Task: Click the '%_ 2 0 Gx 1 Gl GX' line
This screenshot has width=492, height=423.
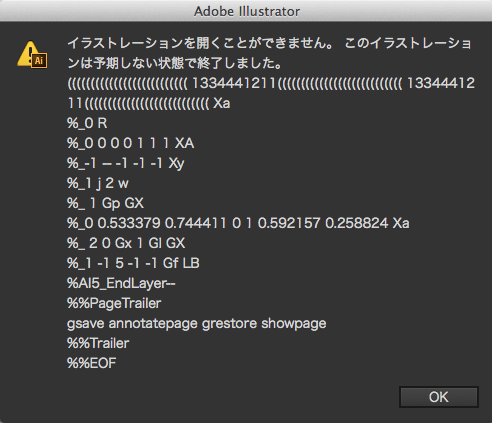Action: click(126, 243)
